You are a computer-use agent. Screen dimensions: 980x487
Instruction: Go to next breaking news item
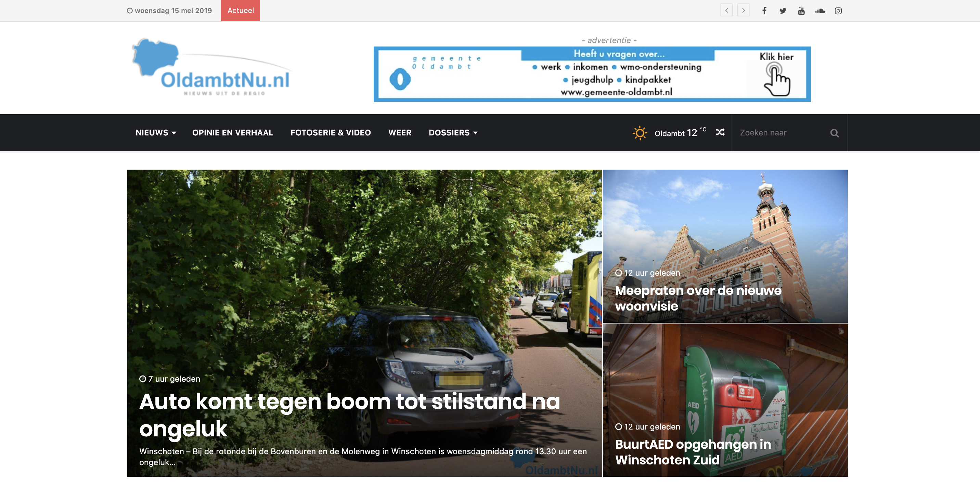743,11
